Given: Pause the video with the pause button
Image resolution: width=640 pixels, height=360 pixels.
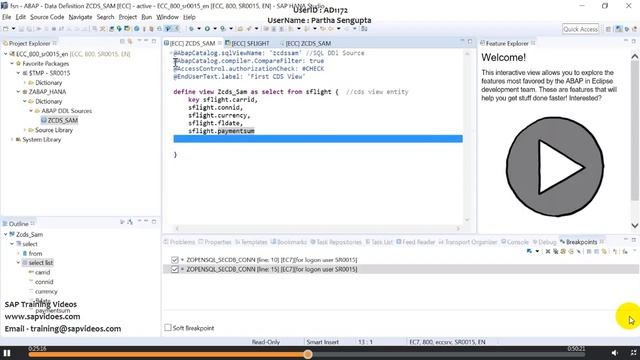Looking at the screenshot, I should point(7,353).
